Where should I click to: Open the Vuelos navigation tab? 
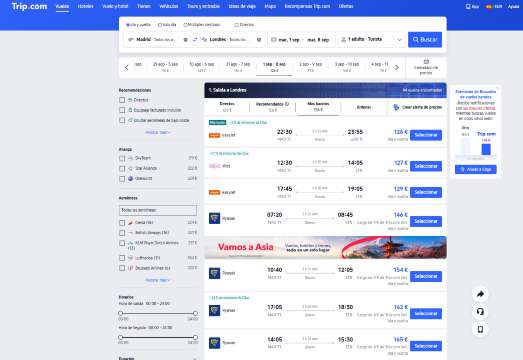(62, 6)
